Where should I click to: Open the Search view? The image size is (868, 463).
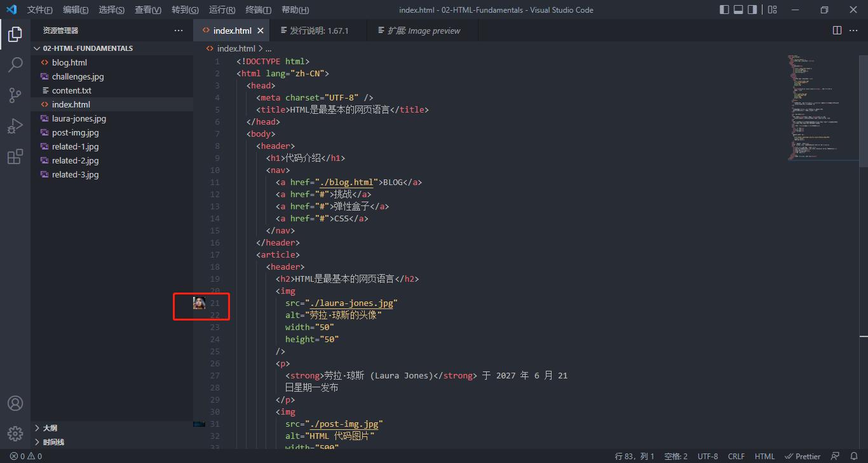click(15, 64)
